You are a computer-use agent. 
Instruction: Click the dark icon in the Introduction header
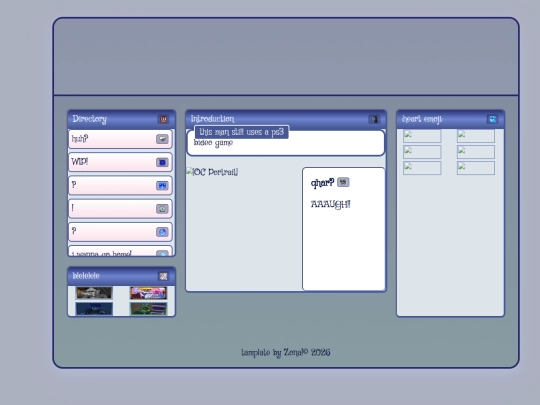(x=374, y=119)
